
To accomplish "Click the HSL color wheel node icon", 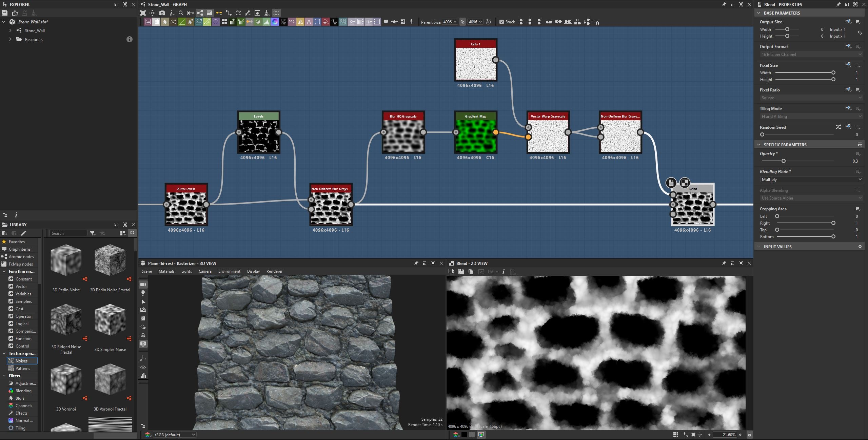I will coord(275,22).
